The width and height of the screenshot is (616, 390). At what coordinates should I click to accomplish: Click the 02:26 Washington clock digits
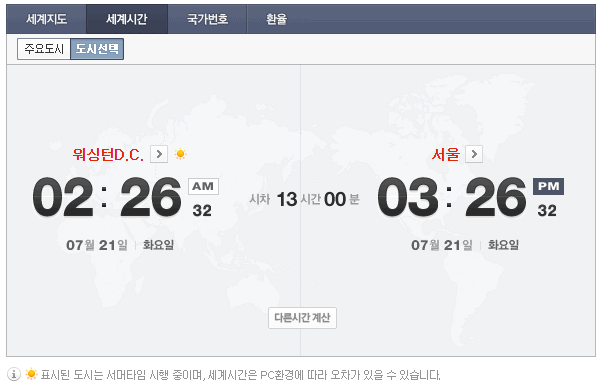(107, 197)
